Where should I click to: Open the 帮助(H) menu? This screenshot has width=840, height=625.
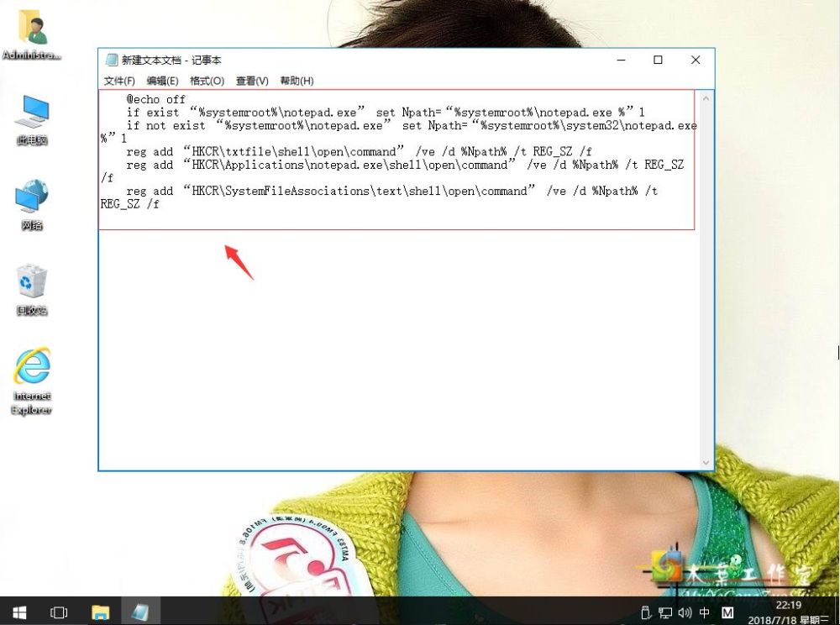pyautogui.click(x=296, y=81)
